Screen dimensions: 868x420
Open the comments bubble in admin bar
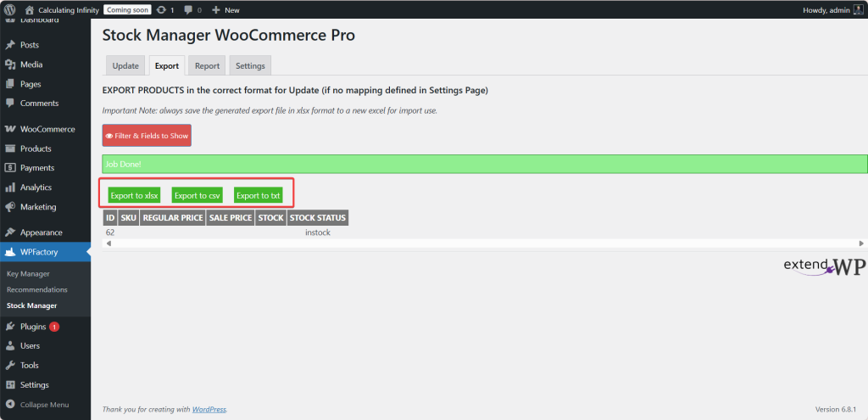pyautogui.click(x=188, y=10)
